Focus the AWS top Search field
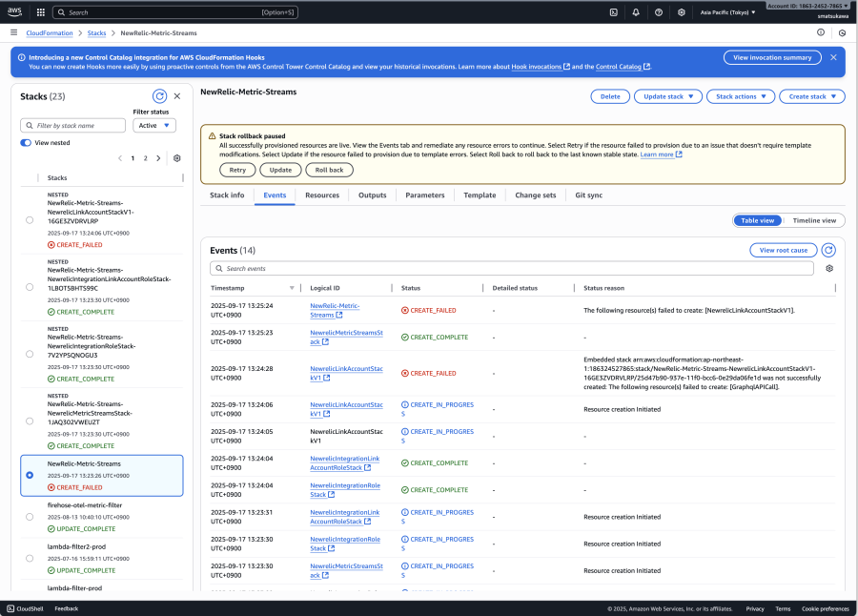 pos(175,12)
